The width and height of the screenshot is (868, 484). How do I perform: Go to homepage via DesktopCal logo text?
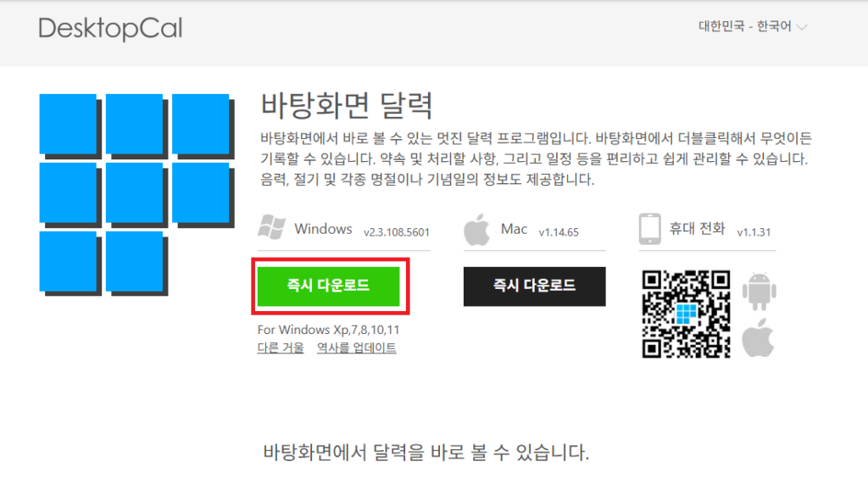point(110,29)
